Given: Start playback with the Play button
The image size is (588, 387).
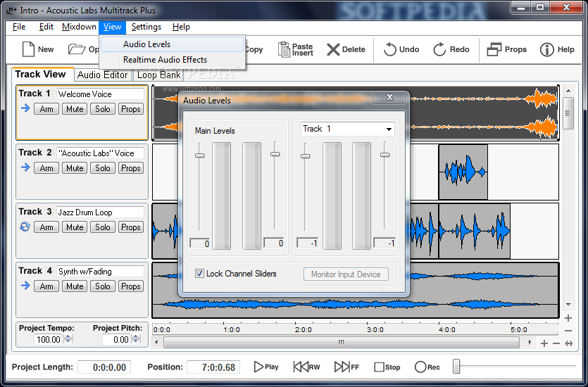Looking at the screenshot, I should click(266, 367).
